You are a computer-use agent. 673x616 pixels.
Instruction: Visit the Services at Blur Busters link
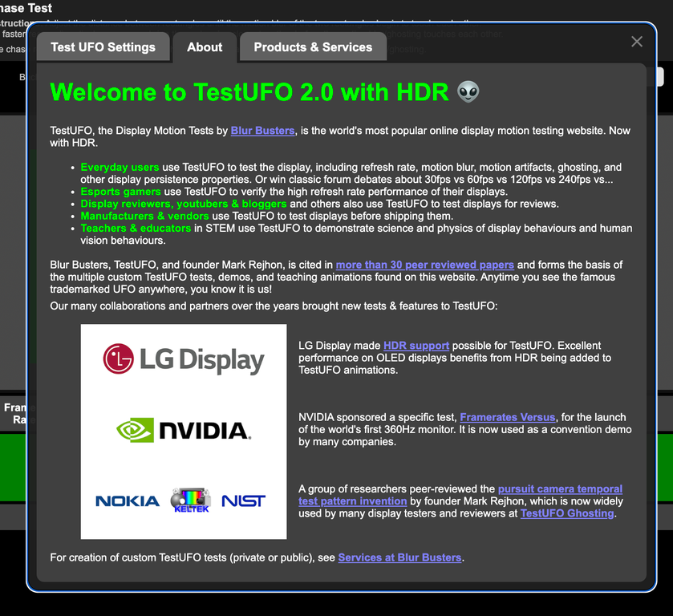[x=399, y=557]
